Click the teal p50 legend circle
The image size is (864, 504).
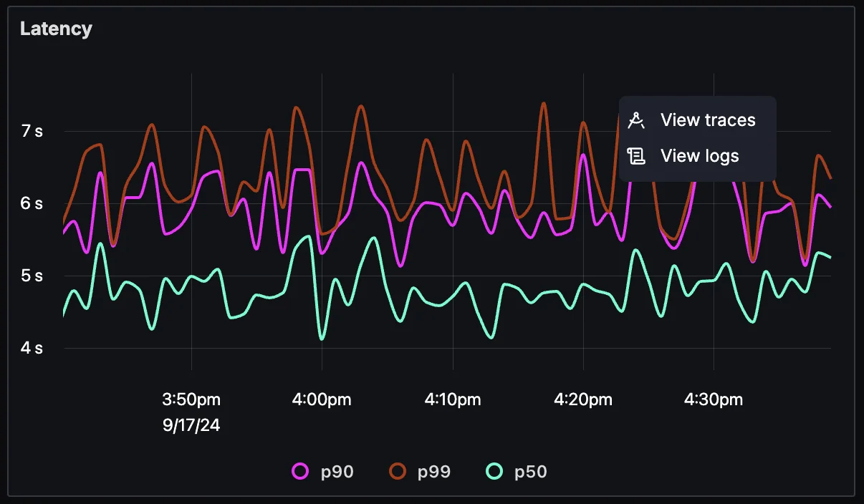click(494, 472)
